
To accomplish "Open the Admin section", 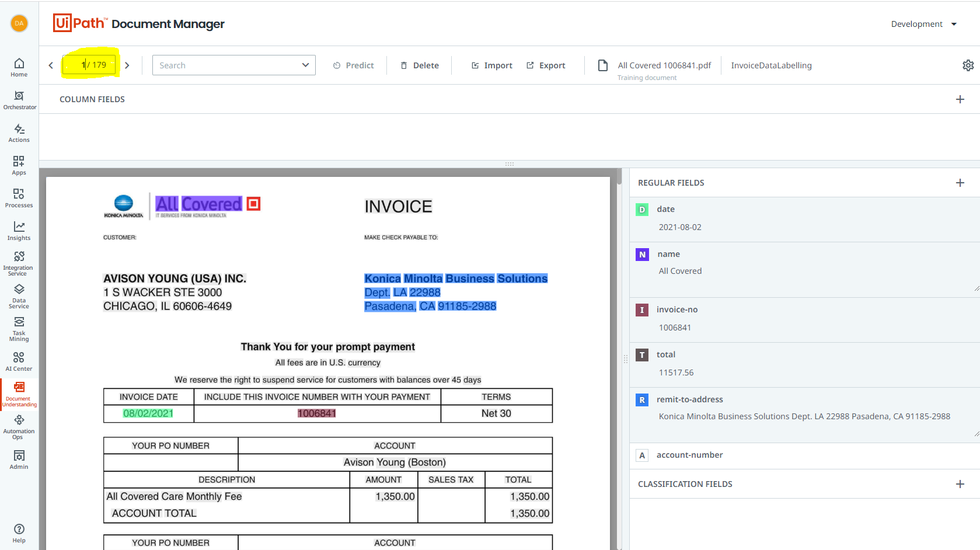I will (19, 460).
